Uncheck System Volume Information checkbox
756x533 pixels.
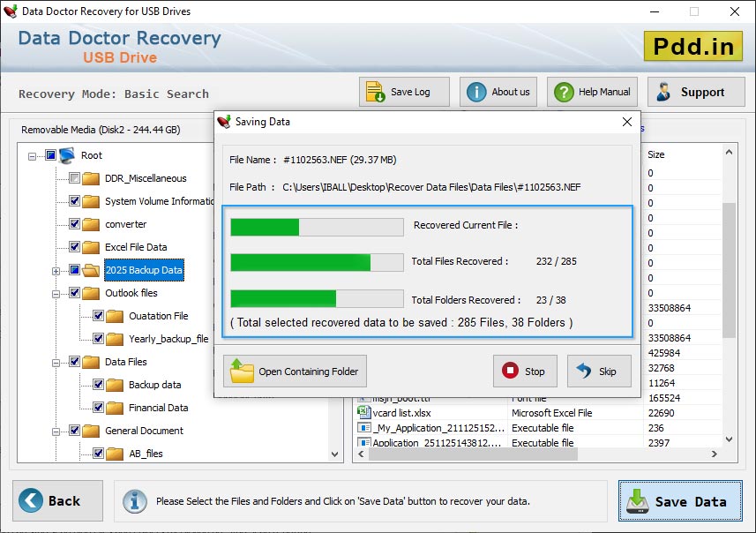[x=74, y=200]
